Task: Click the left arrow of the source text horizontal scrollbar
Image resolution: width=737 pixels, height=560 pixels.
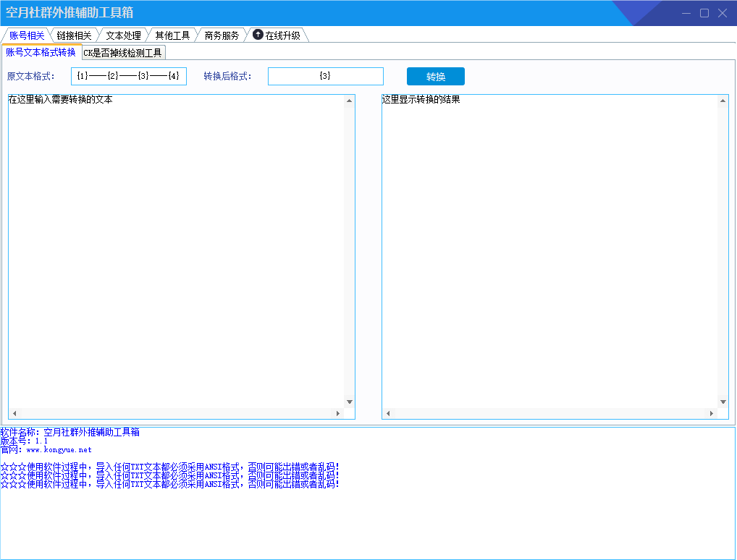Action: coord(14,413)
